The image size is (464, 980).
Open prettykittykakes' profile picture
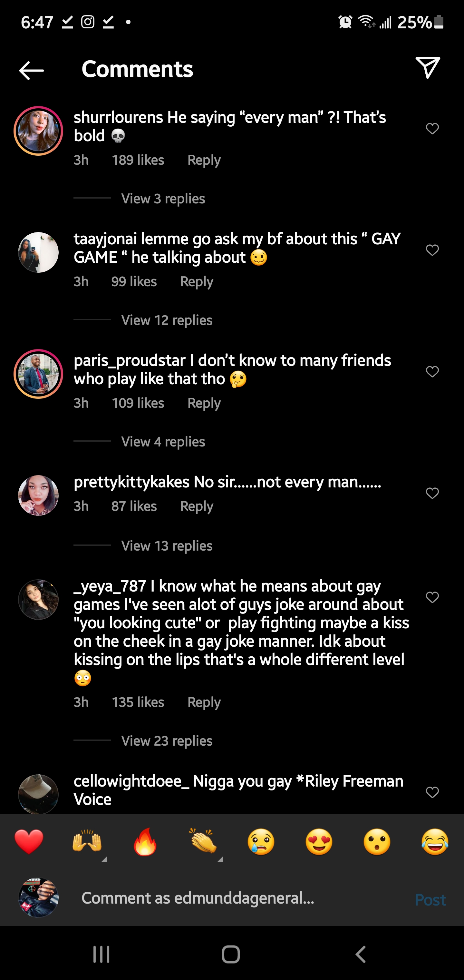point(38,495)
